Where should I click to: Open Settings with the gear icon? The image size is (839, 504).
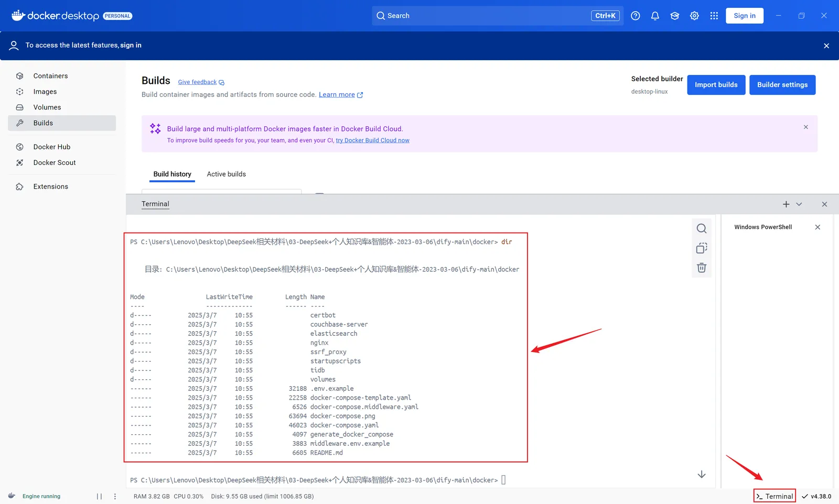(694, 16)
